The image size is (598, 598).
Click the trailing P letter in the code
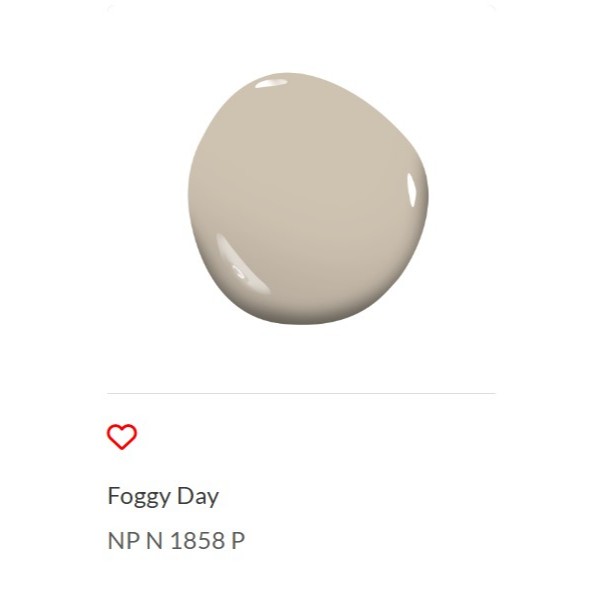point(238,540)
